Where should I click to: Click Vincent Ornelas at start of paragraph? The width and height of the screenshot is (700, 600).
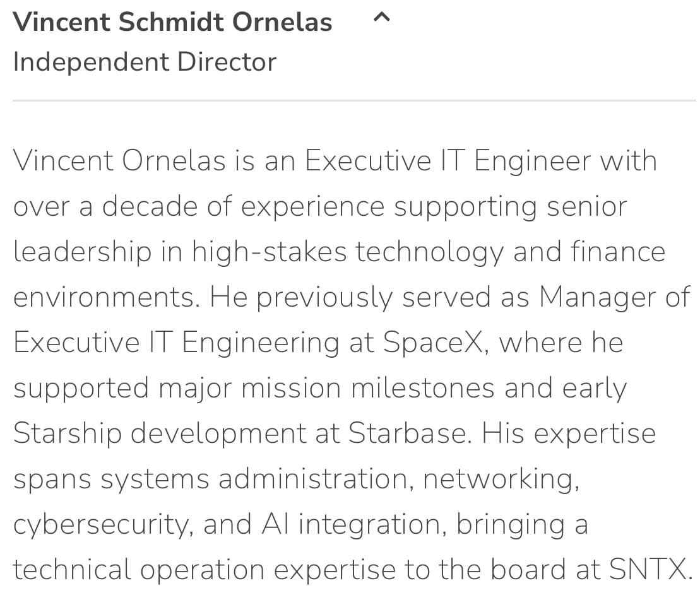tap(119, 161)
